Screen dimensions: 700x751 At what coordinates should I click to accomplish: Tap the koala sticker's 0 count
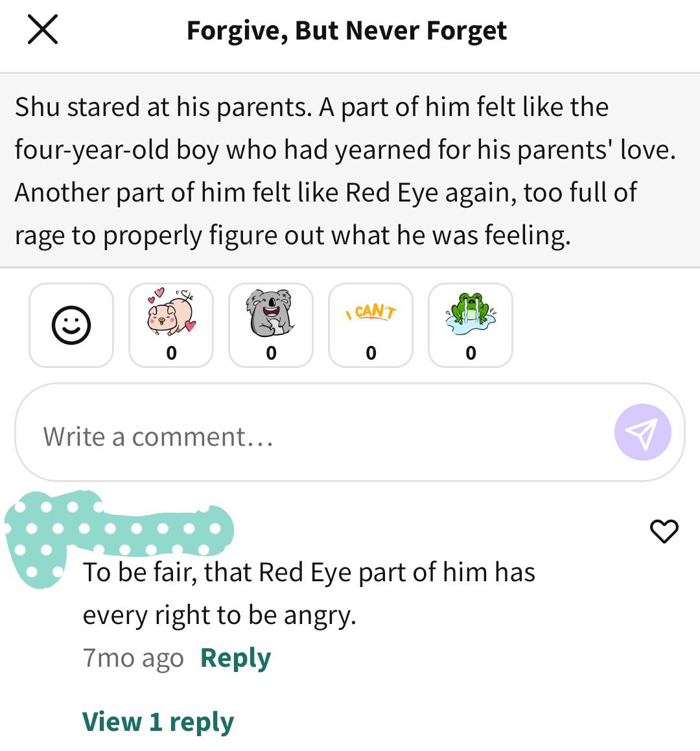271,353
